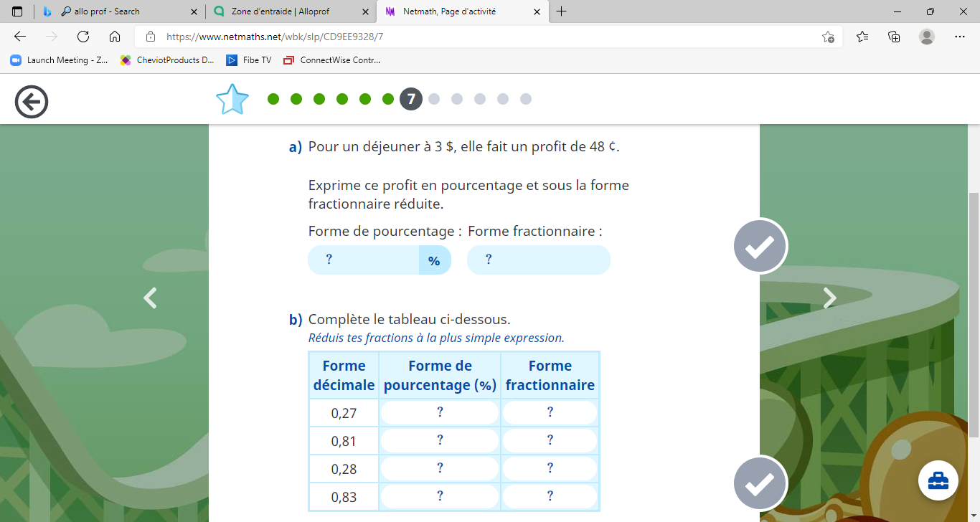The height and width of the screenshot is (522, 980).
Task: Go to next page using the right chevron
Action: (x=829, y=298)
